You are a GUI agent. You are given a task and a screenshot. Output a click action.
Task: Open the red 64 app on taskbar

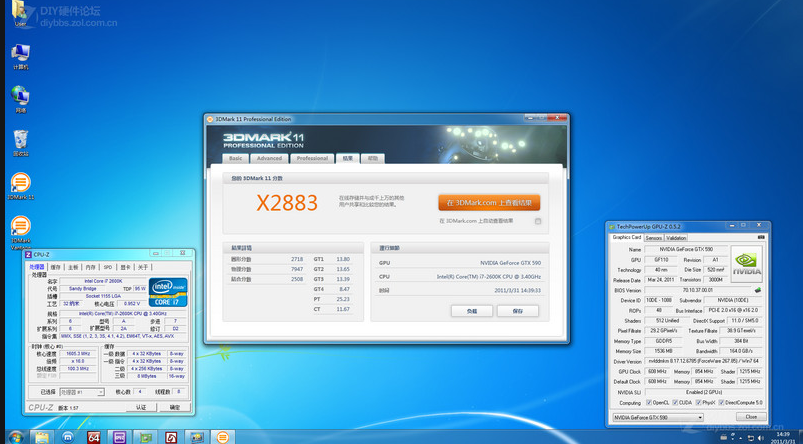pyautogui.click(x=94, y=437)
